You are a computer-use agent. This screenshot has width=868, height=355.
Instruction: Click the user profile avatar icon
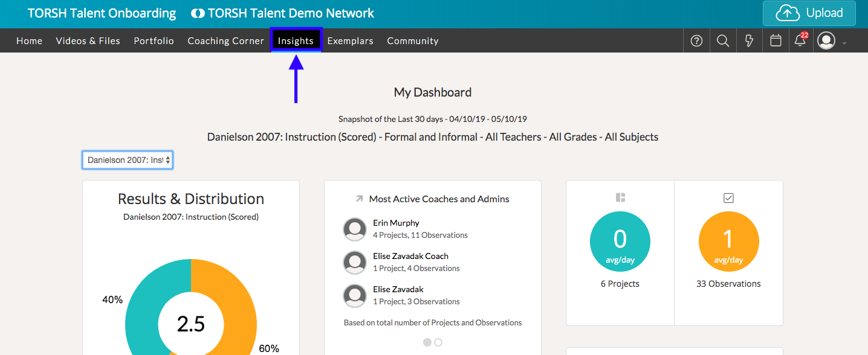[826, 41]
